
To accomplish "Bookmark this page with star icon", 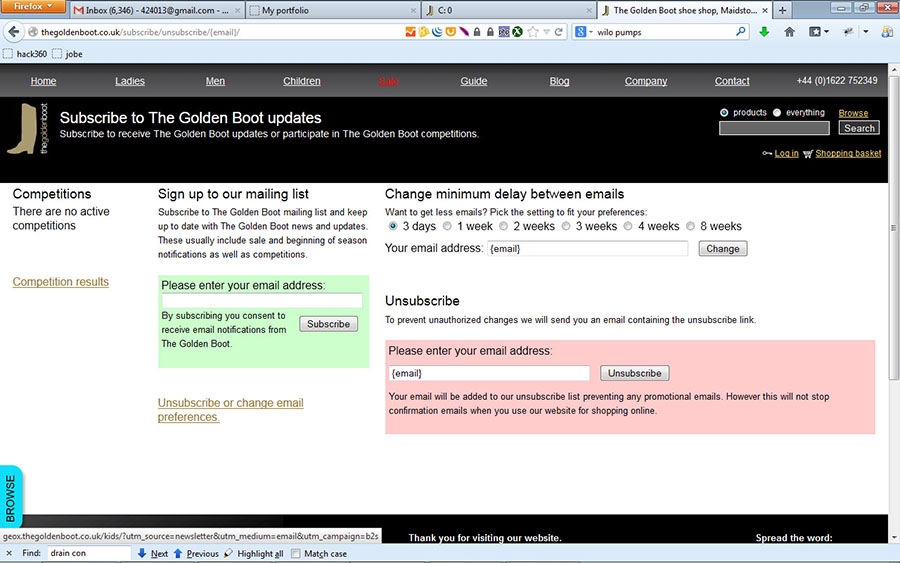I will 533,32.
